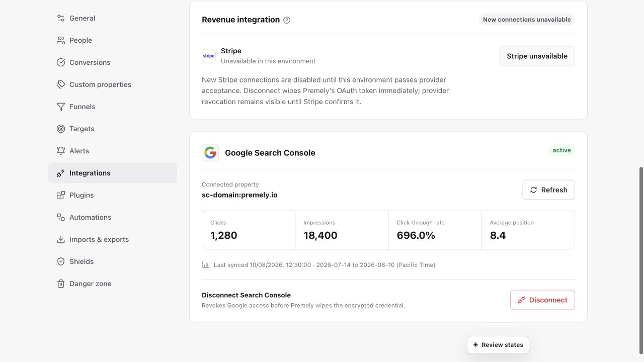644x362 pixels.
Task: Navigate to the Shields section
Action: [113, 261]
